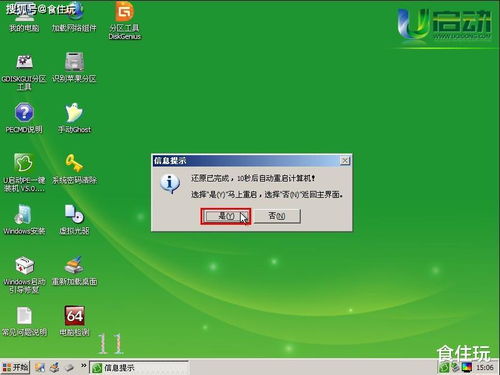Click the 是(Y) button to restart now
Viewport: 500px width, 375px height.
tap(226, 216)
